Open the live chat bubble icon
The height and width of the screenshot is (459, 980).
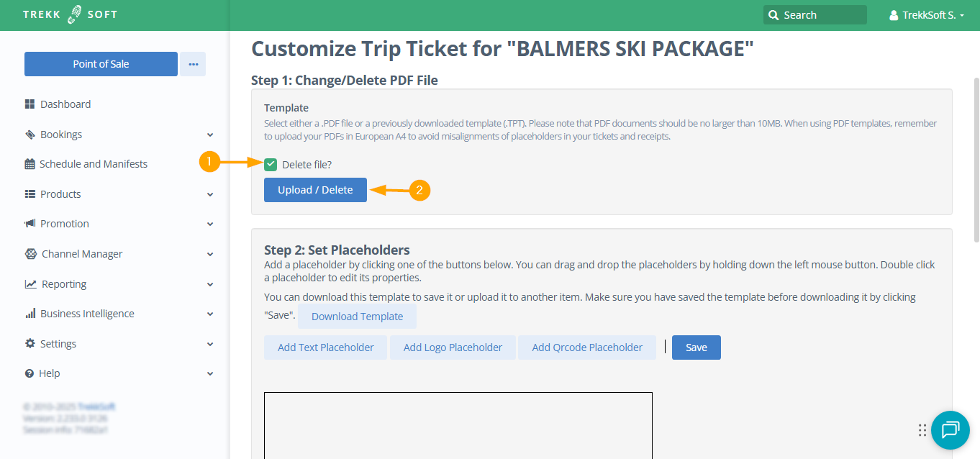point(950,430)
